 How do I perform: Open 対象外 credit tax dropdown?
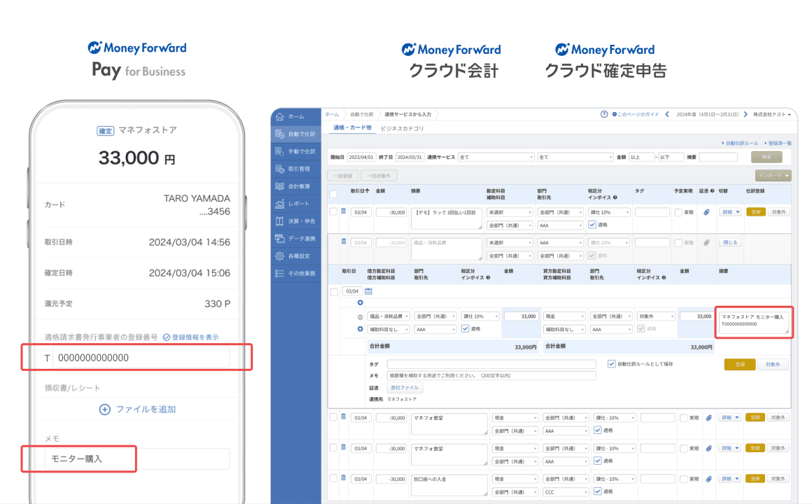[656, 316]
